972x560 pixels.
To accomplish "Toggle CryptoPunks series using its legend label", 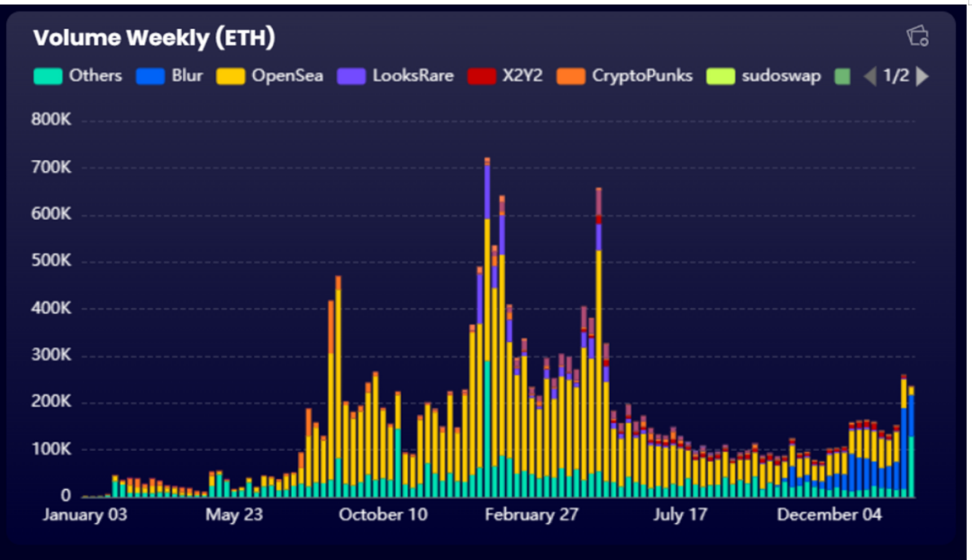I will [x=641, y=77].
